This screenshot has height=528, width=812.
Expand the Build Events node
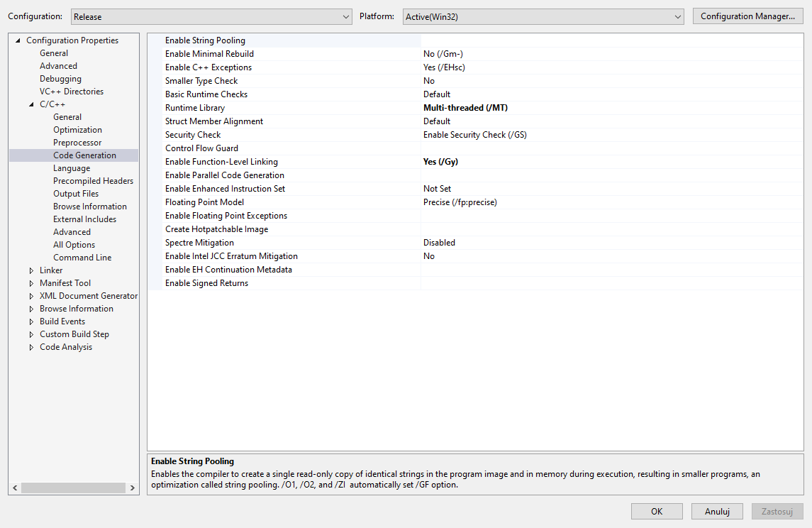coord(30,321)
